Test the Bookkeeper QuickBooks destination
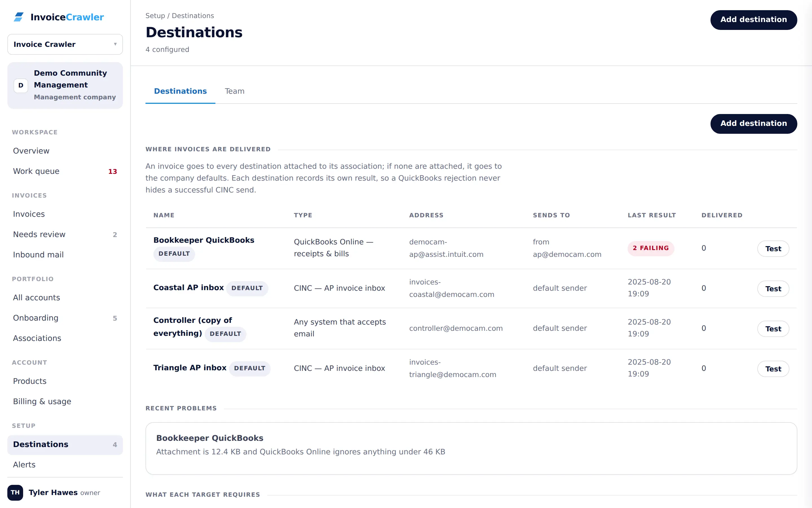 click(x=773, y=249)
